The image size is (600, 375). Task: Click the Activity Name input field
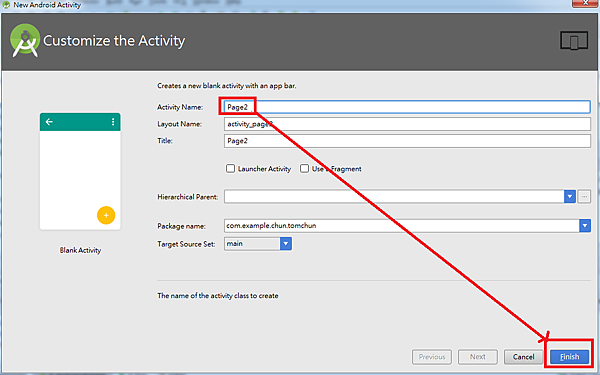(407, 107)
